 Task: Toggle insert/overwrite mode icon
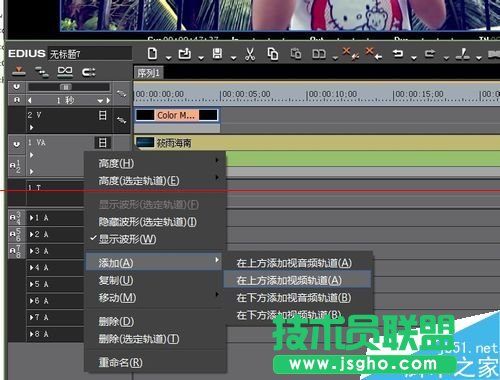tap(19, 71)
